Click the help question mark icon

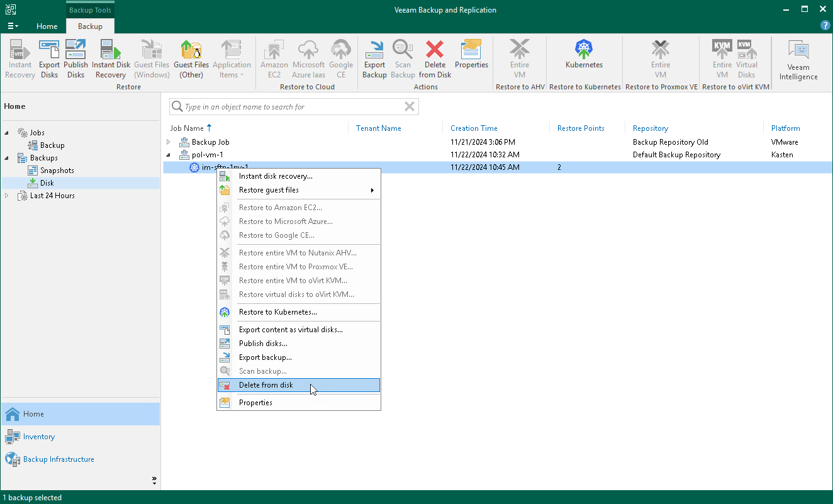[825, 26]
